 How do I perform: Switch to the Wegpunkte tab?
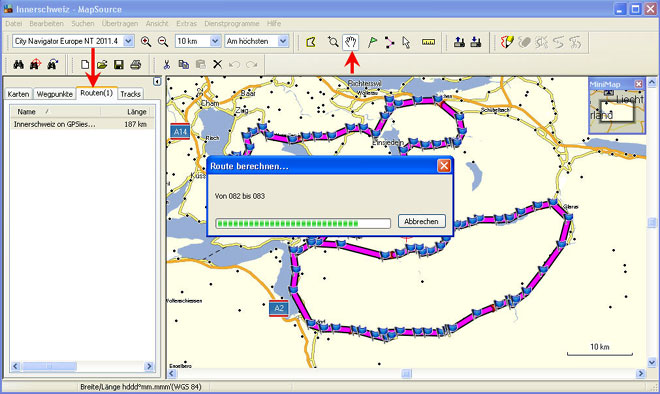tap(54, 94)
